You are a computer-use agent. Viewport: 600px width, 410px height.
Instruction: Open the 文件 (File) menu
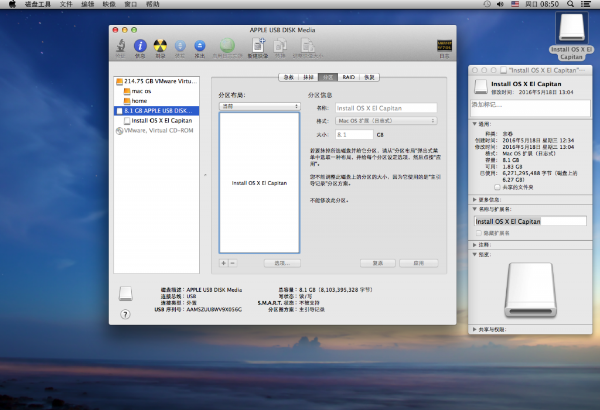click(x=66, y=4)
